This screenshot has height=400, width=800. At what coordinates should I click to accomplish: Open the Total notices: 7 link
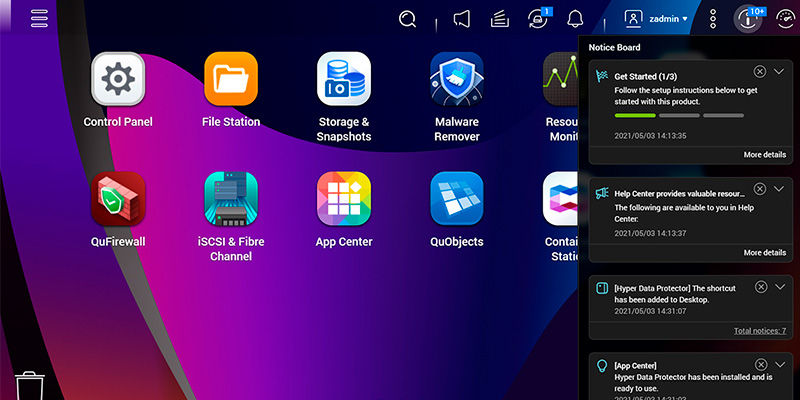pyautogui.click(x=760, y=331)
